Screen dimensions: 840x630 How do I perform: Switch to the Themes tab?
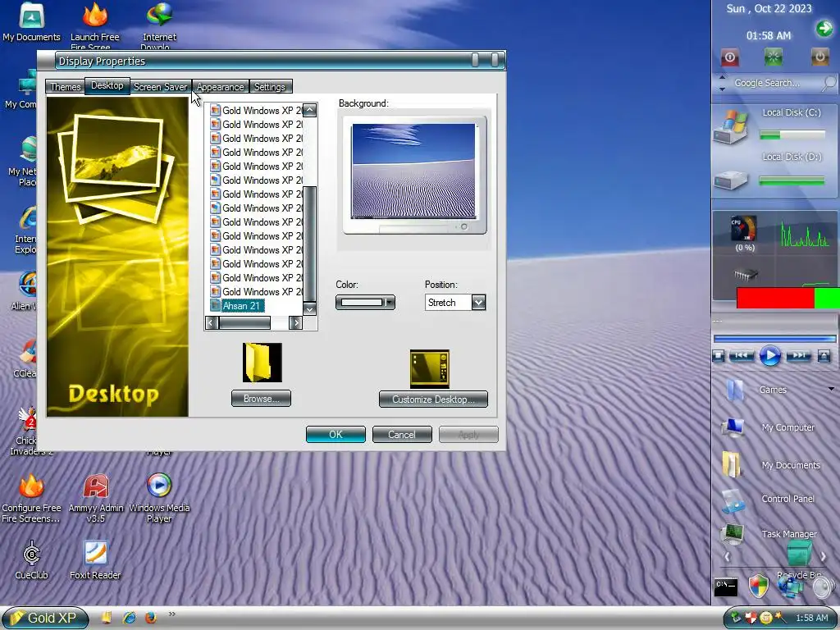click(x=65, y=87)
